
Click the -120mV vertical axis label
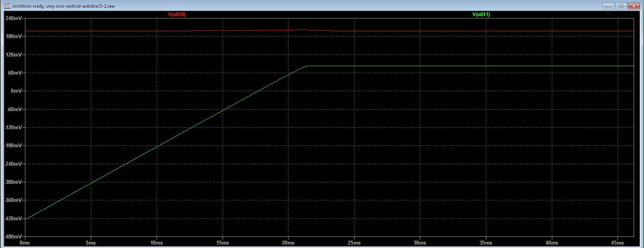coord(13,127)
